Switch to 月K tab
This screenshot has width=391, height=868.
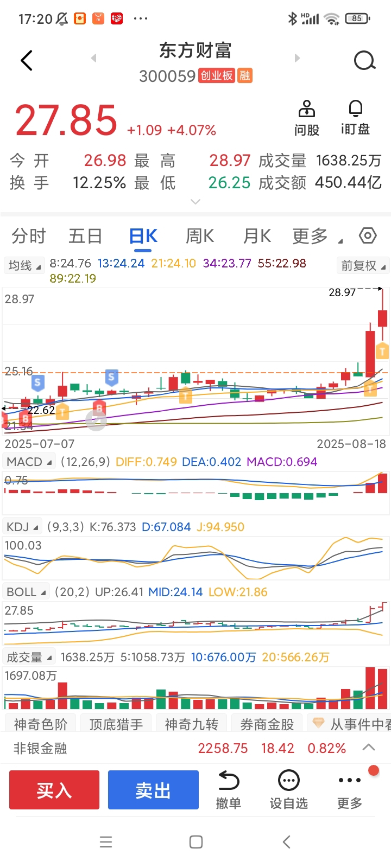point(257,236)
